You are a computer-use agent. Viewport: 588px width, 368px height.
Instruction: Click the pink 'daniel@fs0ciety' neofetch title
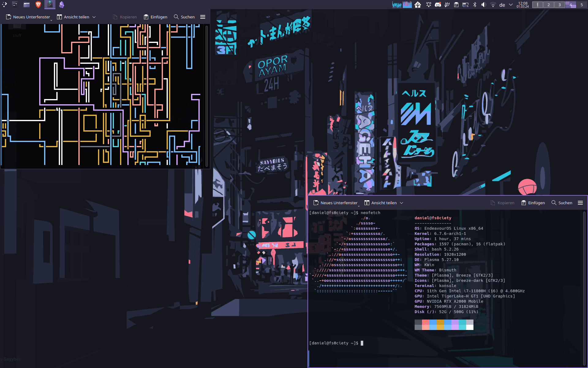pyautogui.click(x=433, y=218)
